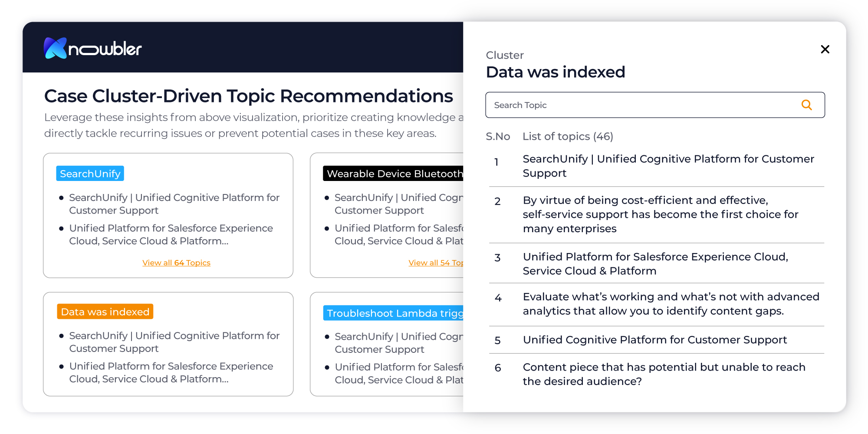Click the Knowbler wordmark in header
The height and width of the screenshot is (434, 868).
coord(105,49)
